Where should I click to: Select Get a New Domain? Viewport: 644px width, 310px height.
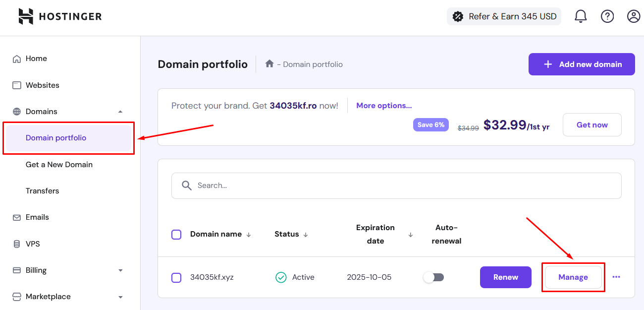tap(59, 164)
